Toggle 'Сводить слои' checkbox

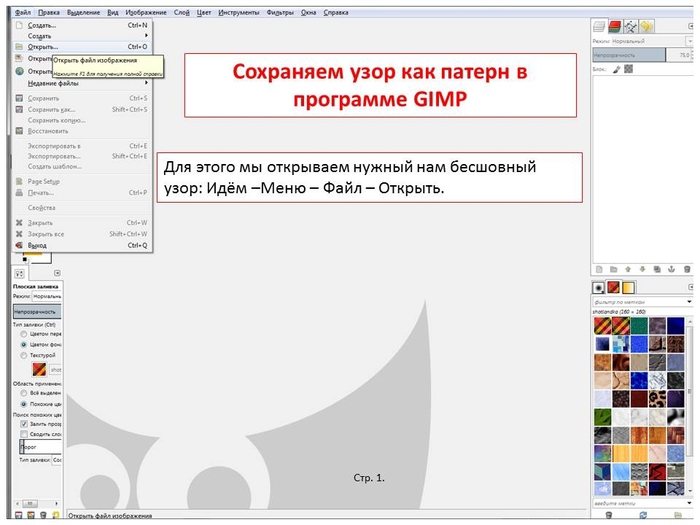coord(24,434)
